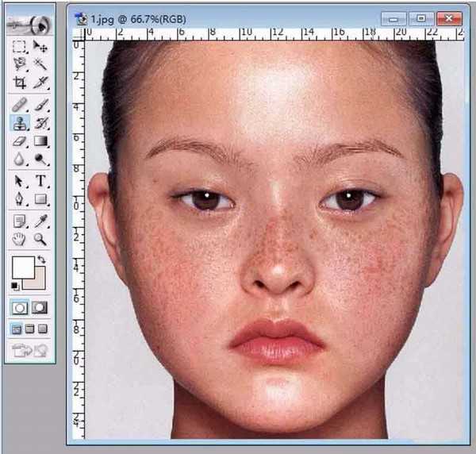Image resolution: width=476 pixels, height=454 pixels.
Task: Click the ruler origin corner box
Action: [78, 33]
